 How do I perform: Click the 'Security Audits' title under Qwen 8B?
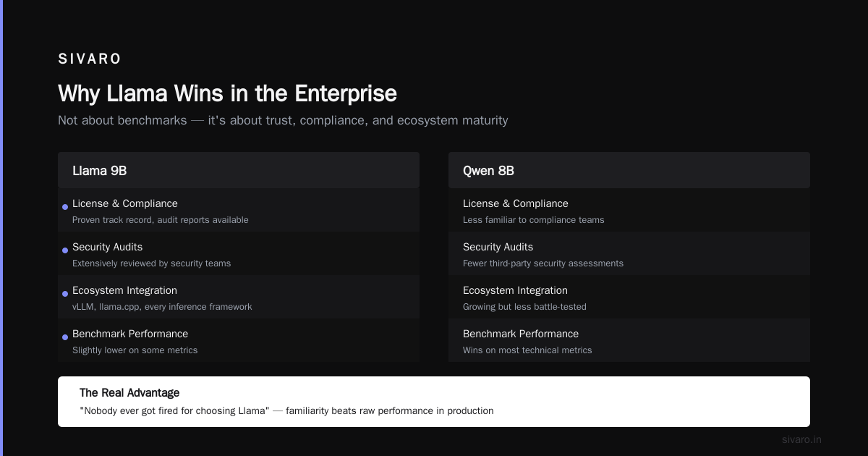(x=498, y=247)
